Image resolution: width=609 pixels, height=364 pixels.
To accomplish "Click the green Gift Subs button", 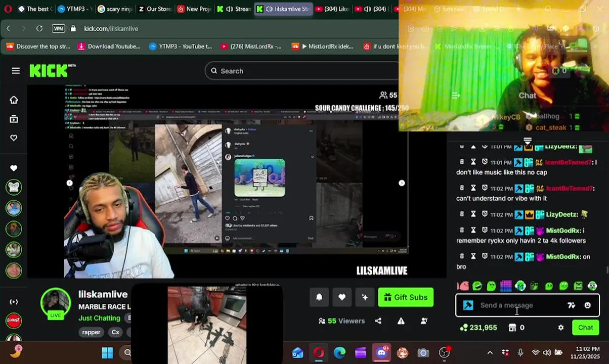I will (406, 297).
